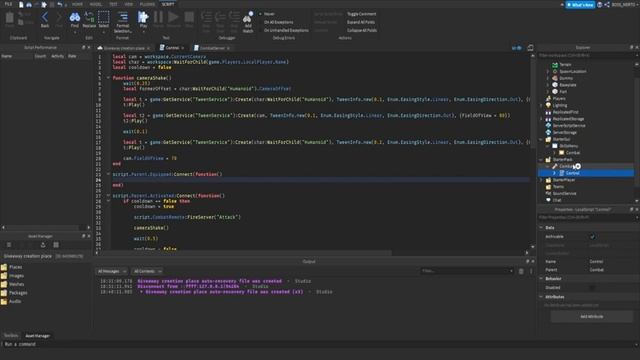Click the Collapse All Folds action

pos(362,30)
